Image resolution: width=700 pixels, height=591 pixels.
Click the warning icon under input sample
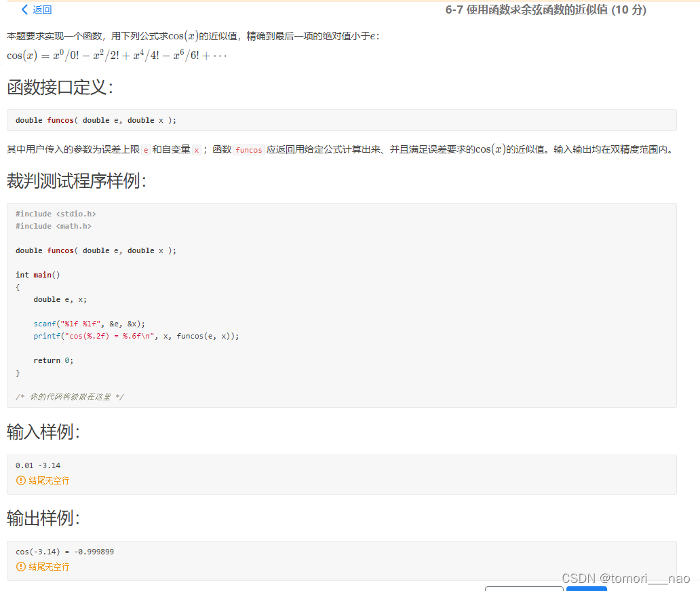click(x=20, y=480)
